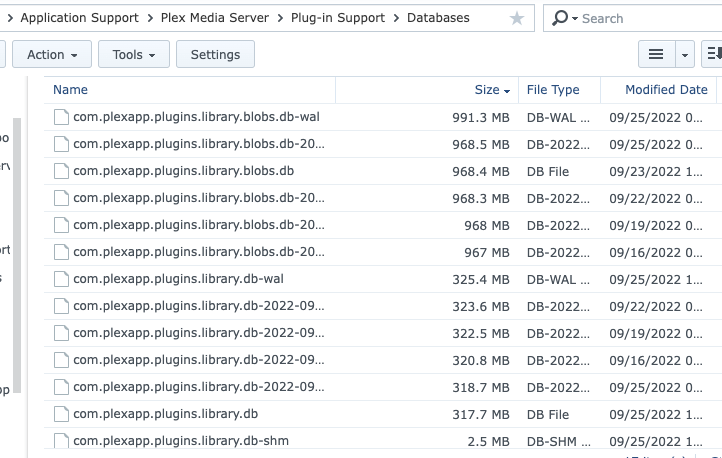Select the file icon for com.plexapp.plugins.library.blobs.db-wal
Image resolution: width=722 pixels, height=458 pixels.
61,117
